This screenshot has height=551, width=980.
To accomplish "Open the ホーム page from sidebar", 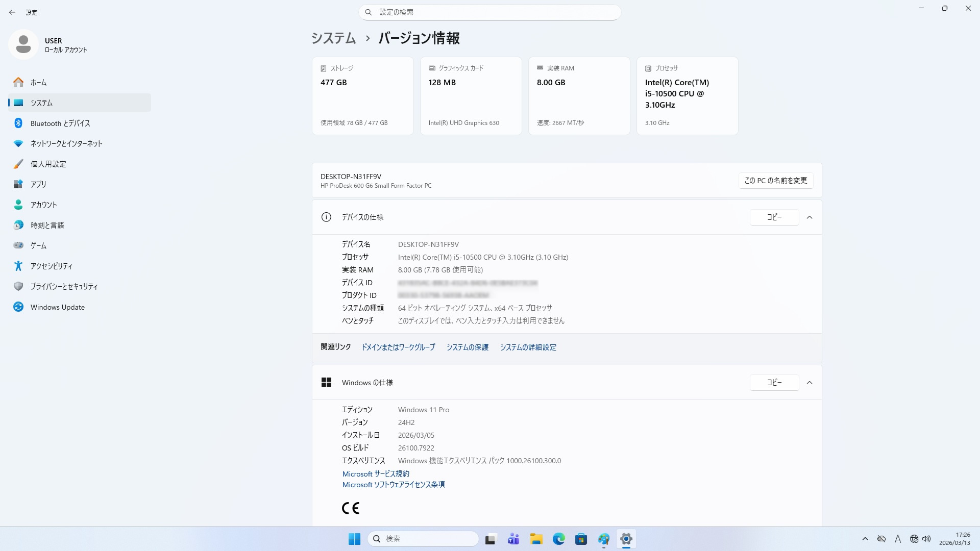I will (38, 82).
